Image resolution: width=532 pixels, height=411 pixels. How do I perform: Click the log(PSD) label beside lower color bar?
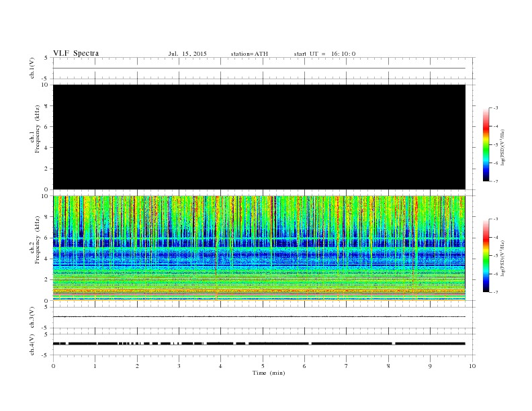[x=503, y=258]
